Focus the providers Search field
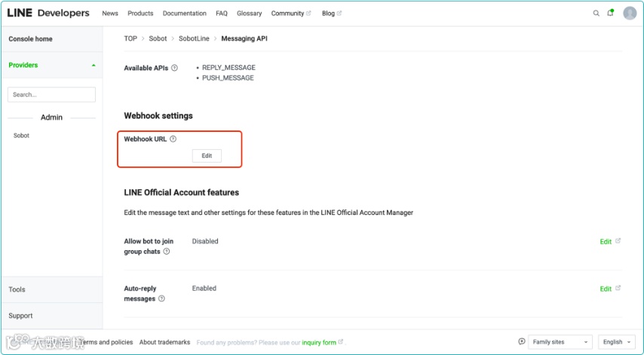This screenshot has width=644, height=355. coord(52,94)
